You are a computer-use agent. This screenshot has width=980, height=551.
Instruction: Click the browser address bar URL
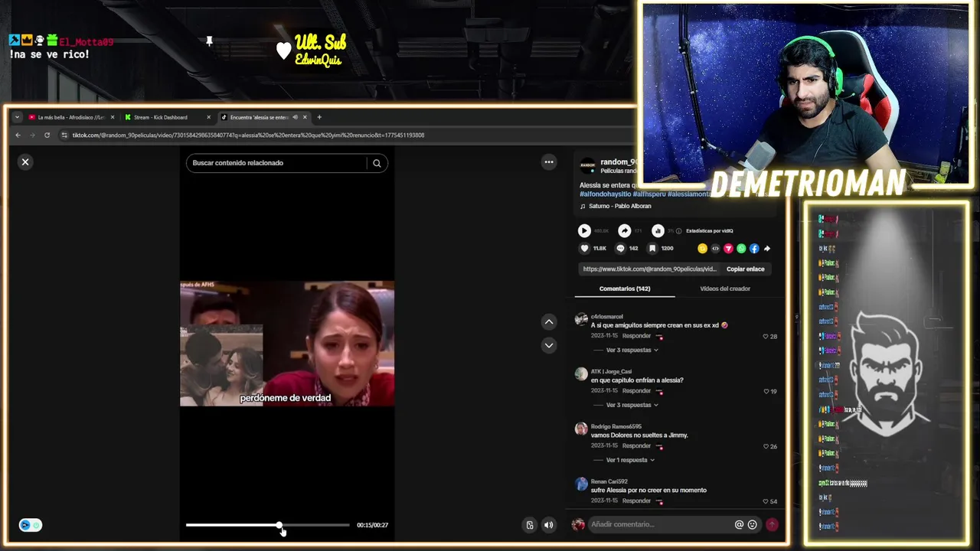[x=248, y=135]
